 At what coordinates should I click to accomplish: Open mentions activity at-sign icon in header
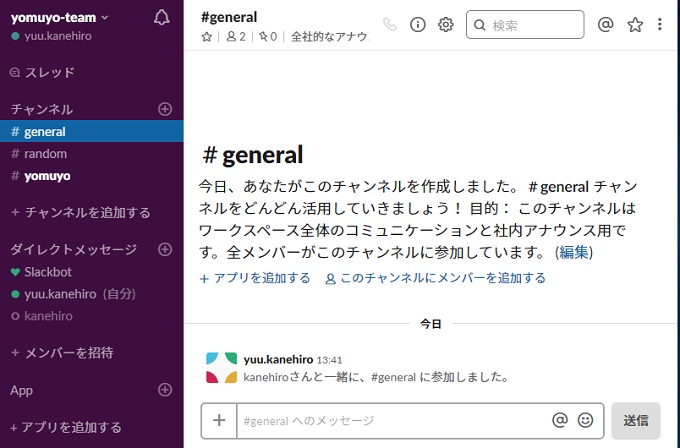605,25
